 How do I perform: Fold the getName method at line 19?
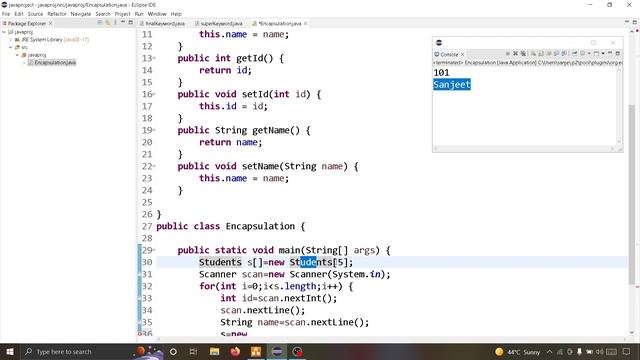point(154,130)
